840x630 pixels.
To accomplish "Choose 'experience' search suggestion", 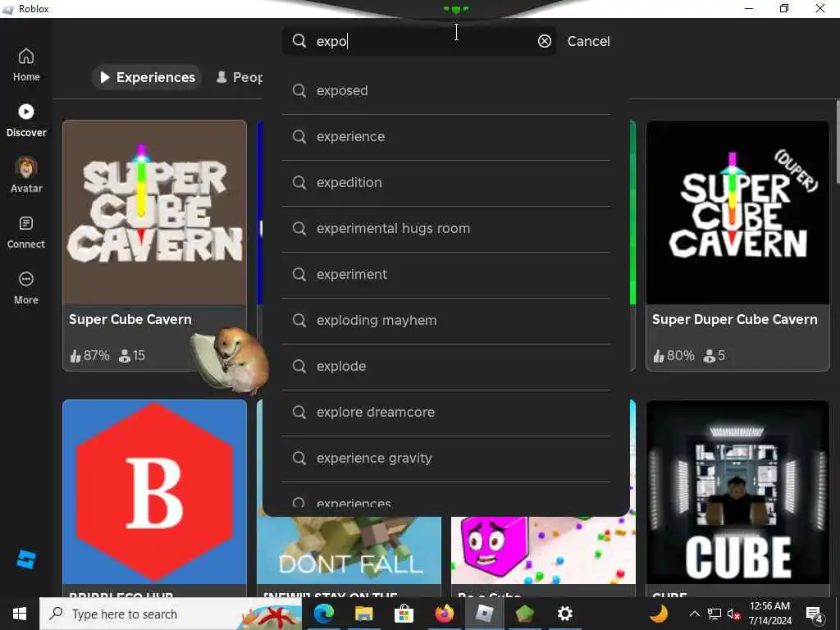I will 446,137.
